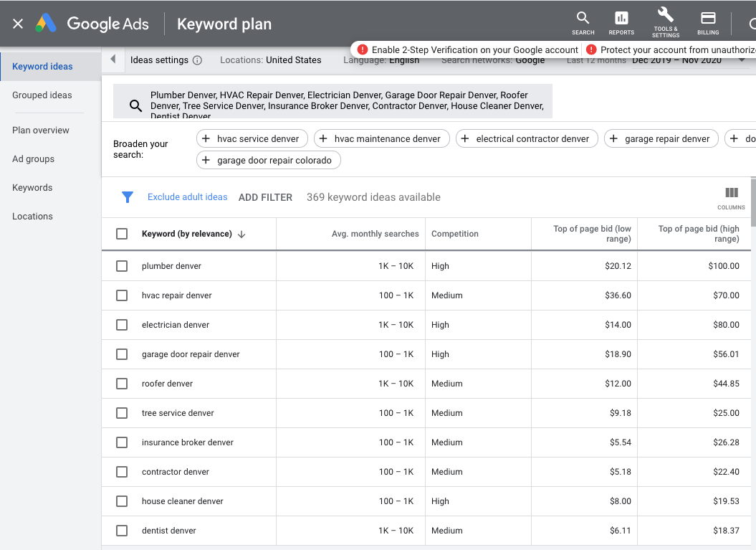This screenshot has height=550, width=756.
Task: Sort by Top of page bid (high range)
Action: point(699,234)
